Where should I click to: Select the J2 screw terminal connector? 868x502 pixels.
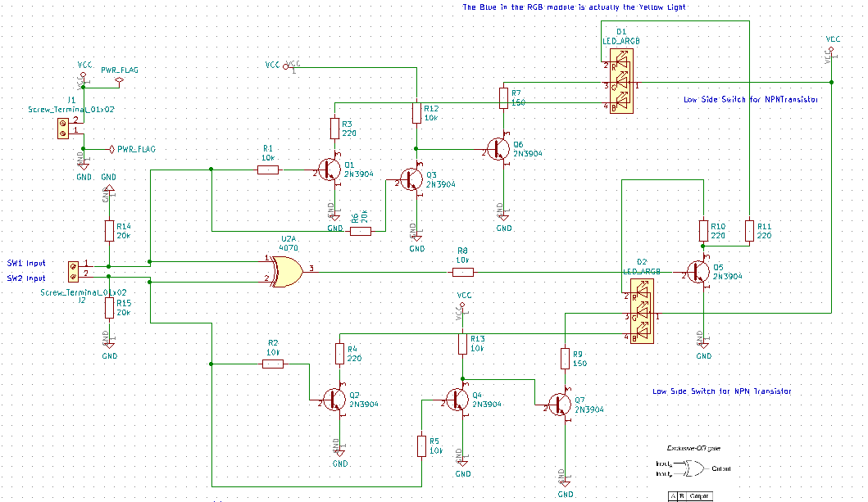(x=73, y=271)
